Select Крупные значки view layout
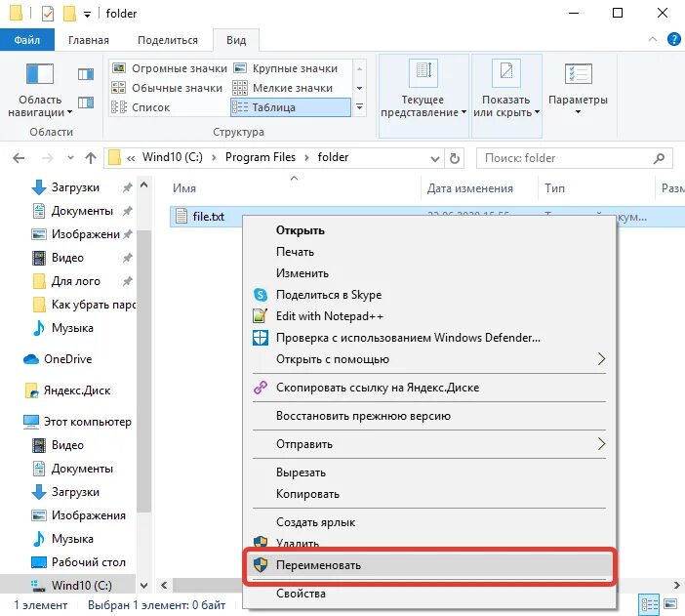This screenshot has width=685, height=616. pyautogui.click(x=286, y=68)
